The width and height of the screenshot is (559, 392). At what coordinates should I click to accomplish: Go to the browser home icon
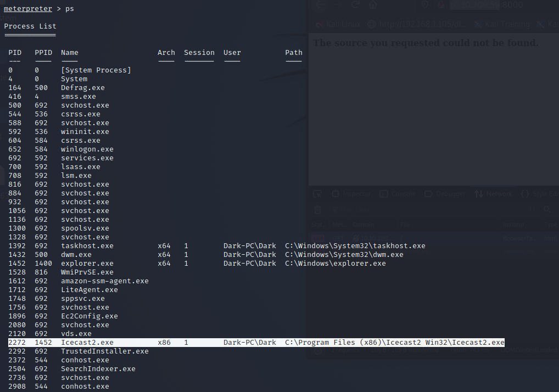[373, 5]
